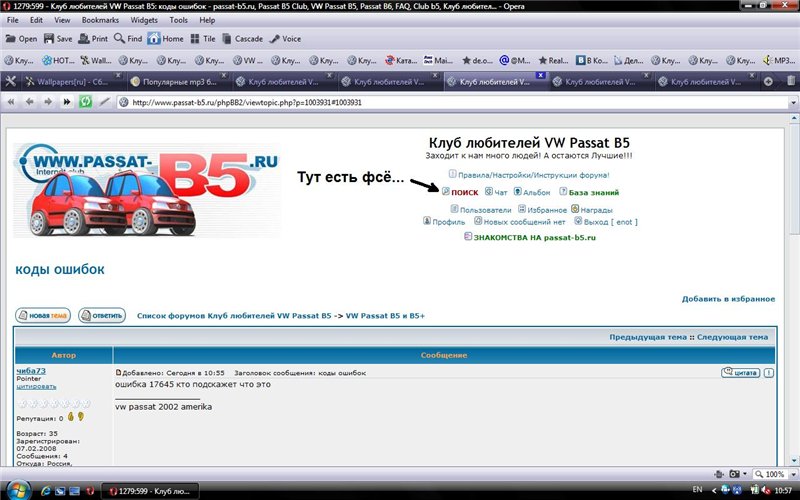Viewport: 800px width, 500px height.
Task: Open the @M... mail bookmark
Action: 514,60
